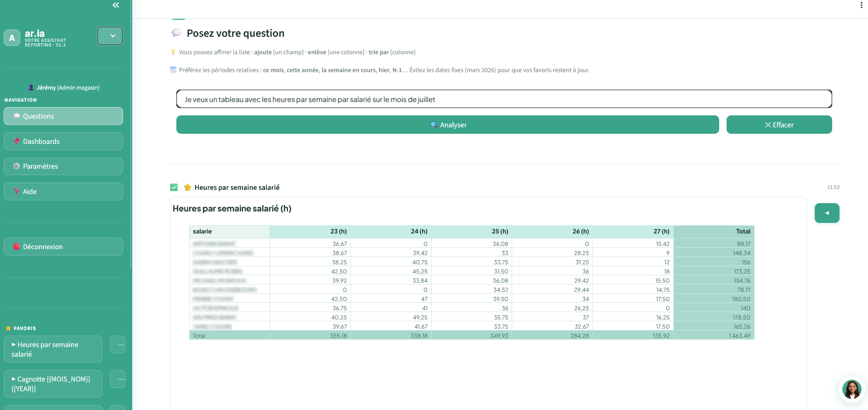Click the green arrow button beside table
868x410 pixels.
(x=827, y=213)
